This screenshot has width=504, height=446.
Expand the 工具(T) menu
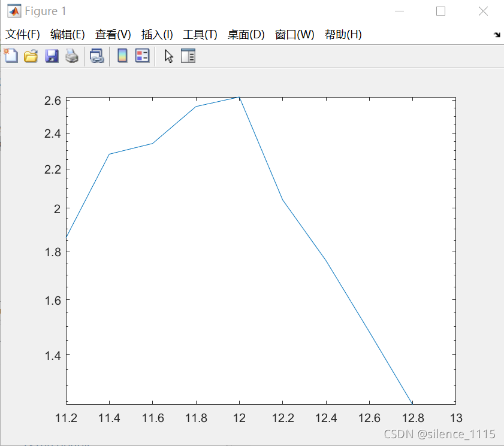click(200, 35)
